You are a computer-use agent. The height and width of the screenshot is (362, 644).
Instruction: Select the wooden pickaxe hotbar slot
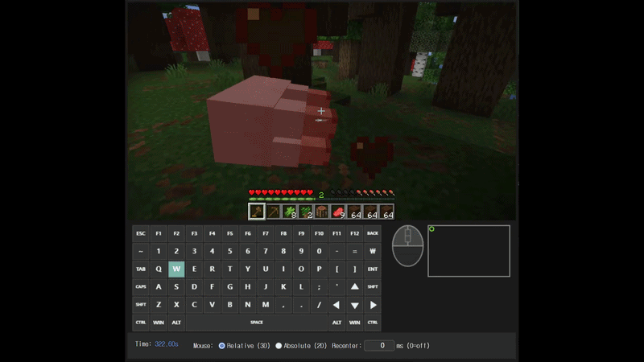273,212
